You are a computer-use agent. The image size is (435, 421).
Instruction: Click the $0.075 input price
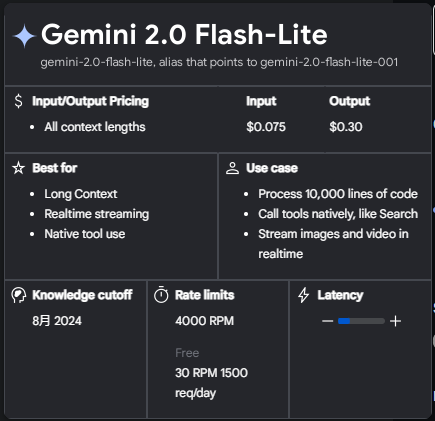266,127
